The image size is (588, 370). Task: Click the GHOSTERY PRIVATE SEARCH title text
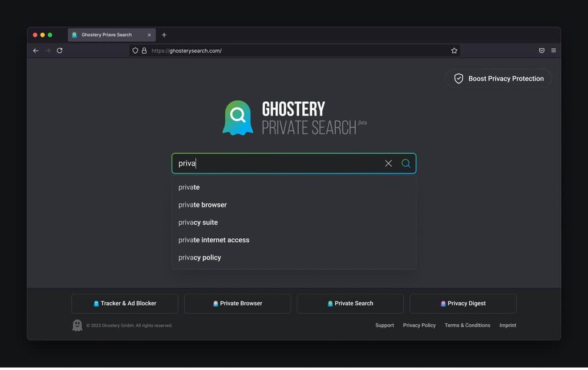coord(313,118)
